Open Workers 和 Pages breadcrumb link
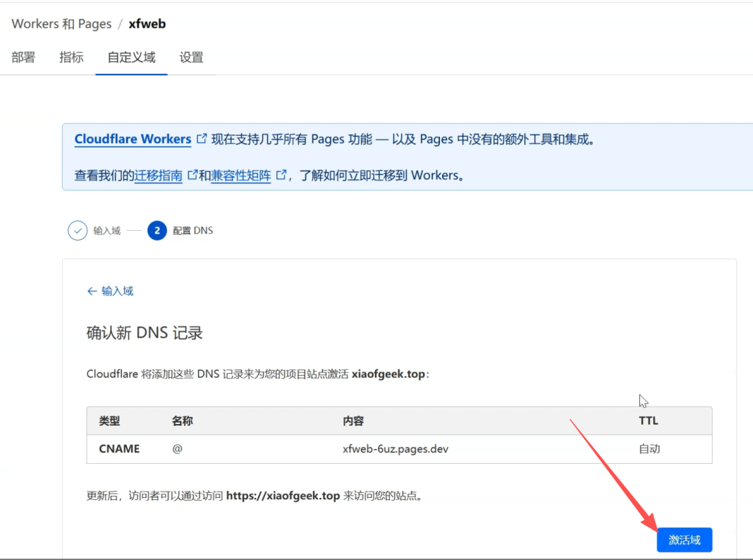Viewport: 753px width, 560px height. point(61,24)
